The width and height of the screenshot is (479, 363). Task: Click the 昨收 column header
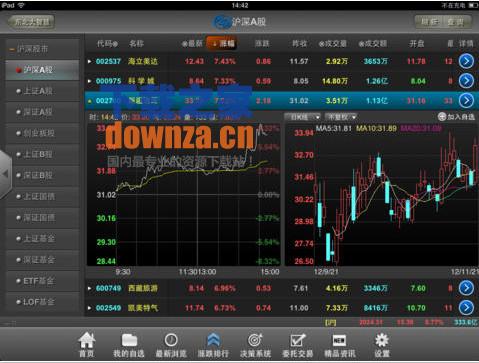click(299, 43)
